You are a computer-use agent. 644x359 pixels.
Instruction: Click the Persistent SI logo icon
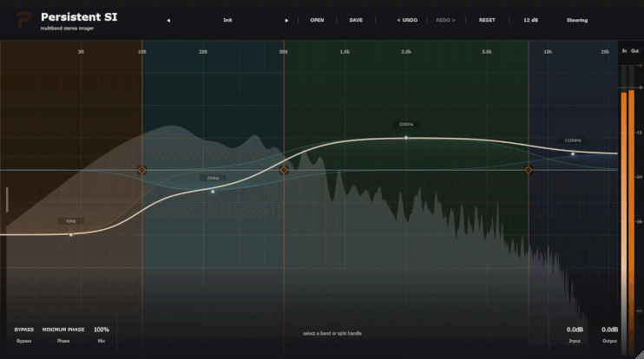click(23, 20)
